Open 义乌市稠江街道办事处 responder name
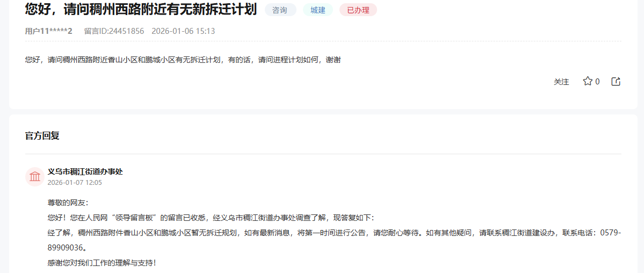 click(85, 171)
